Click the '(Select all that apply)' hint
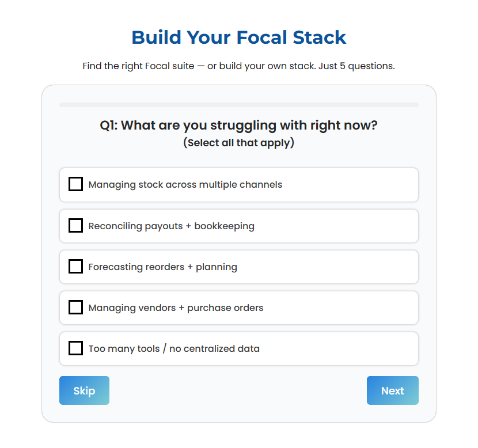 (x=238, y=143)
